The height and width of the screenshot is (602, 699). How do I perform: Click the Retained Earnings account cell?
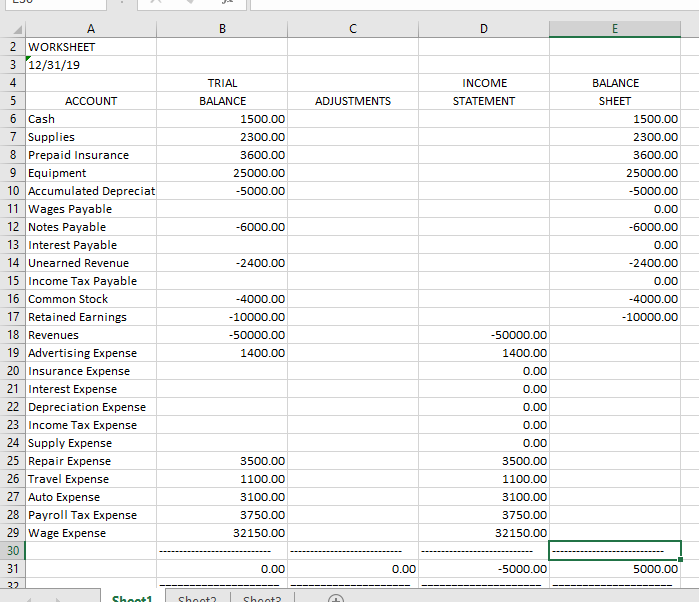coord(91,317)
